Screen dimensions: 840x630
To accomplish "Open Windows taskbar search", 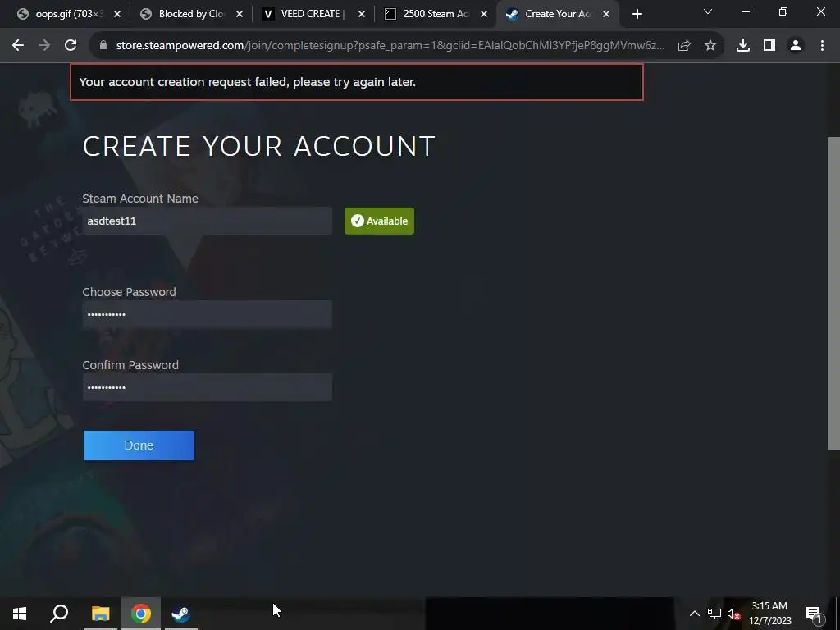I will click(x=59, y=614).
